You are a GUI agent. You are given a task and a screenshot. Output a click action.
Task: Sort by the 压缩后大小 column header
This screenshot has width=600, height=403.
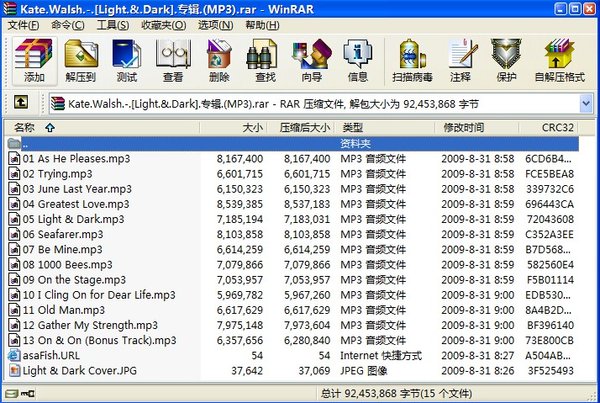[300, 127]
